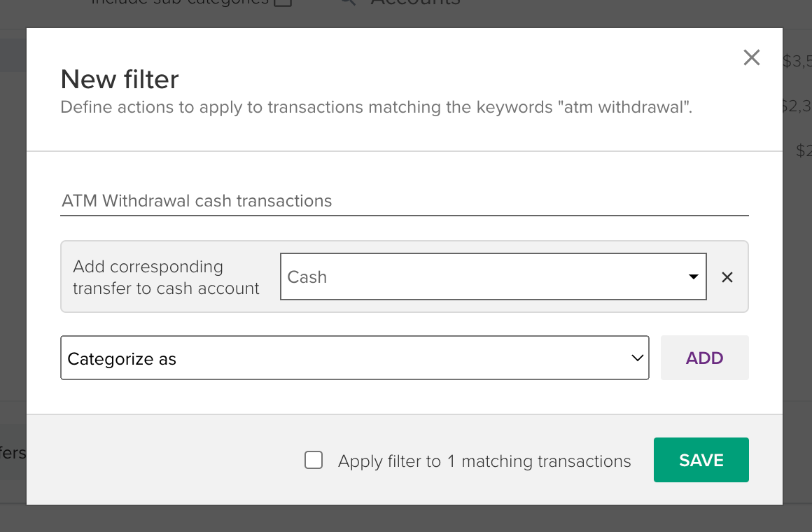The width and height of the screenshot is (812, 532).
Task: Click the partially hidden 'fers' text at left
Action: (13, 453)
